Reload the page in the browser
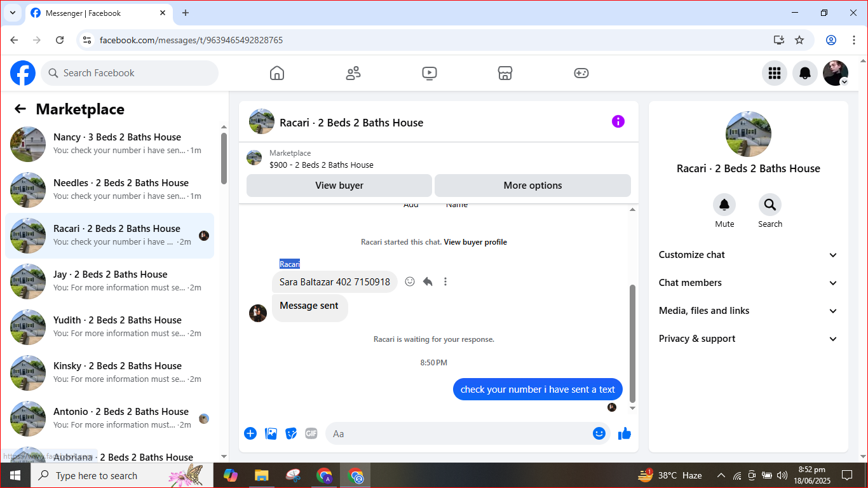 click(x=60, y=40)
